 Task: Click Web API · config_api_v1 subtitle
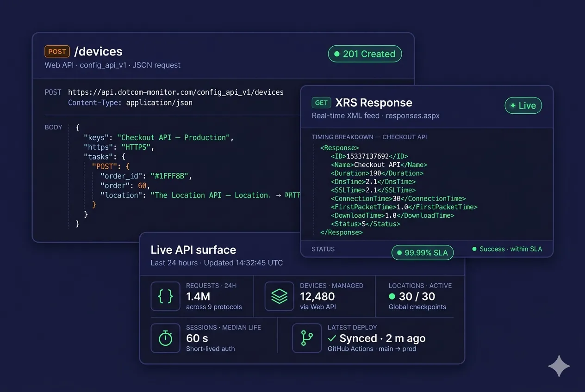point(113,65)
